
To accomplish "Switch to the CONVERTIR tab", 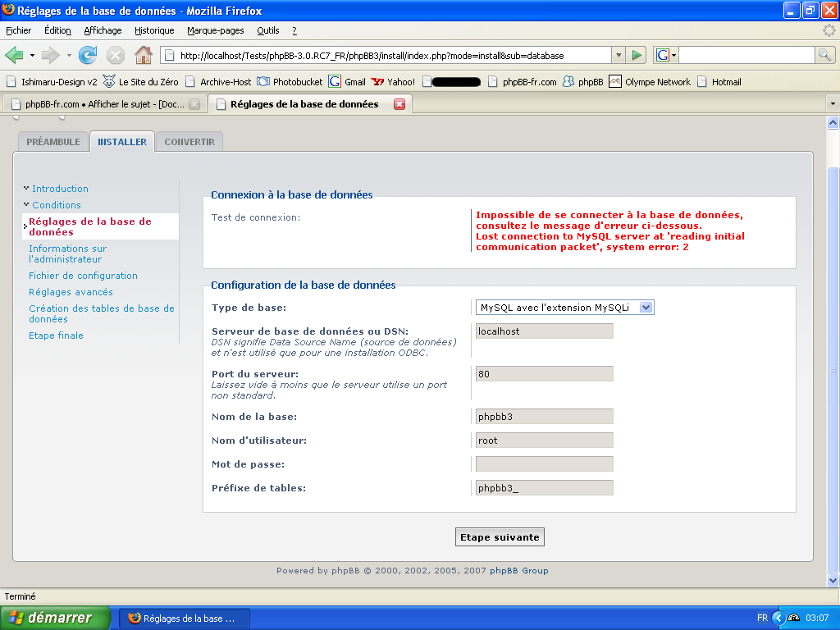I will [189, 142].
